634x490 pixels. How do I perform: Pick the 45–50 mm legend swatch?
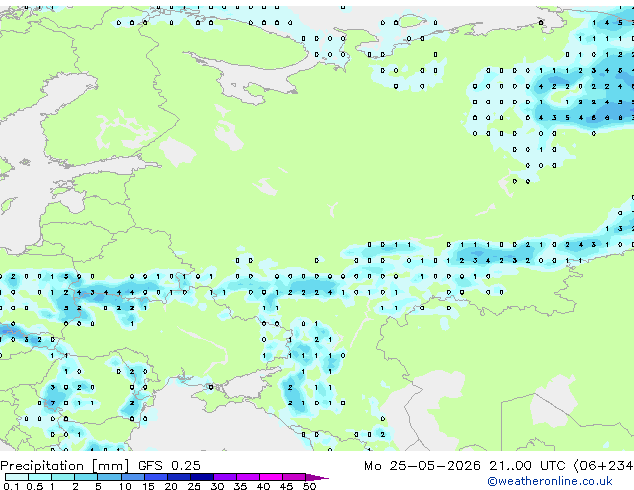point(294,477)
